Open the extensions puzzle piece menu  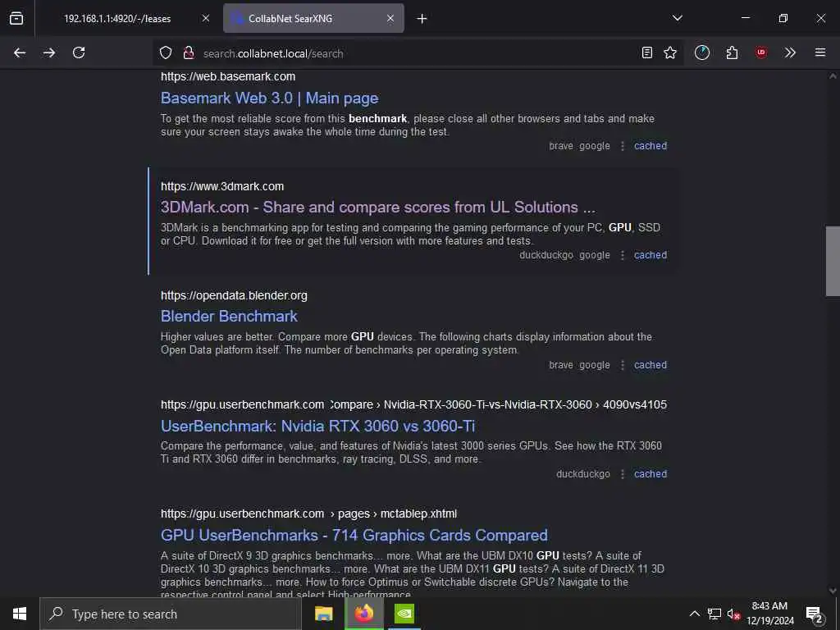pyautogui.click(x=732, y=52)
